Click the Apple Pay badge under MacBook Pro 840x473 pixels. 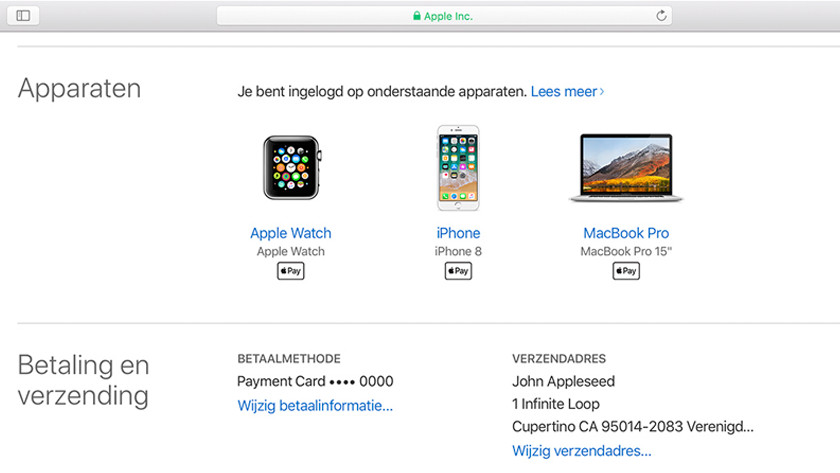click(626, 271)
